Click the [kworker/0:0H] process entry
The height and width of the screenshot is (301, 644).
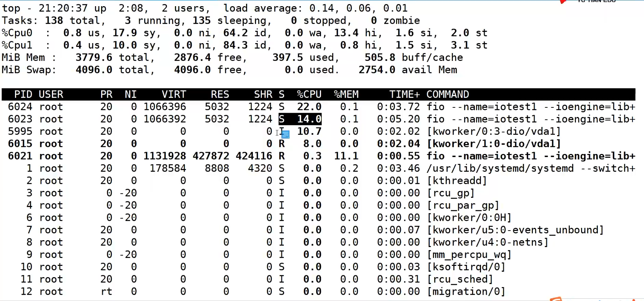tap(469, 217)
